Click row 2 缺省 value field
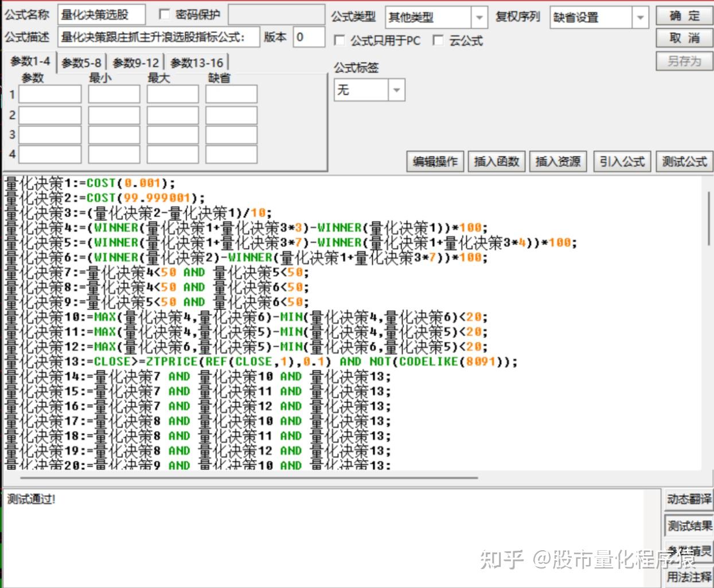 [x=232, y=115]
